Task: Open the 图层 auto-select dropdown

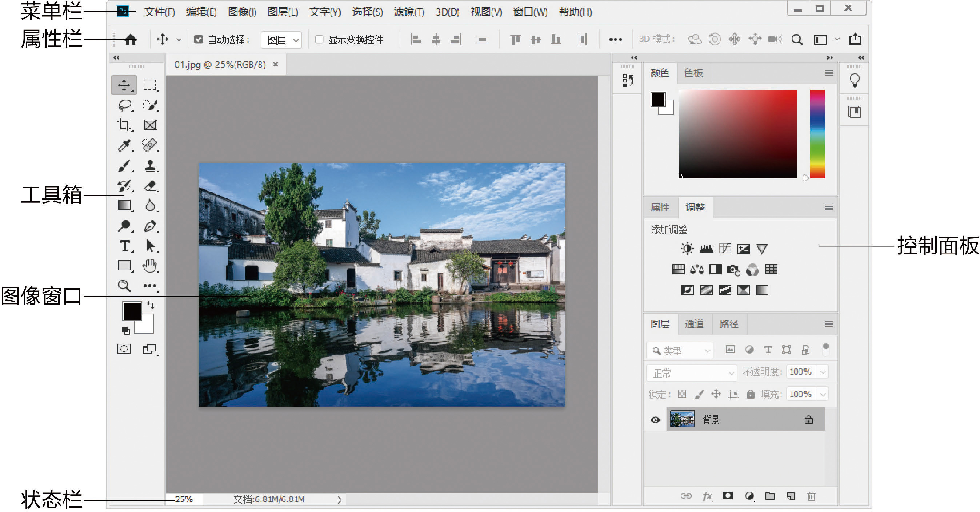Action: (281, 40)
